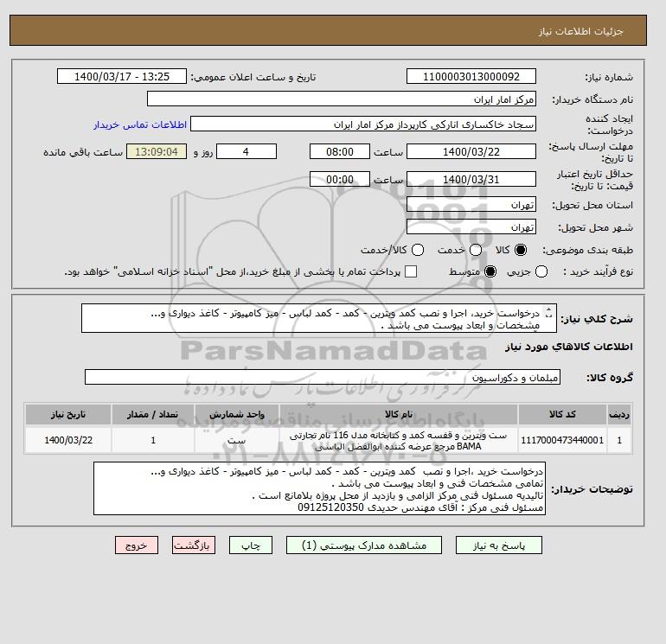Click the چاپ print button
Image resolution: width=666 pixels, height=644 pixels.
point(251,545)
